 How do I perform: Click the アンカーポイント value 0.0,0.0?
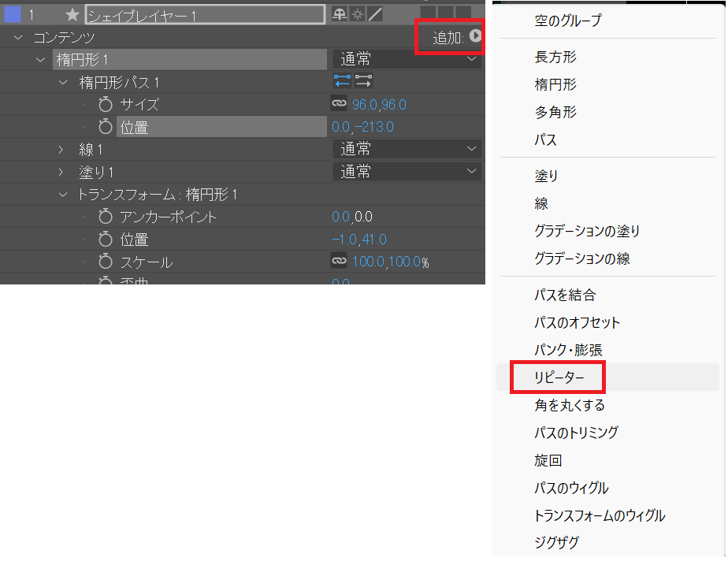(x=352, y=217)
